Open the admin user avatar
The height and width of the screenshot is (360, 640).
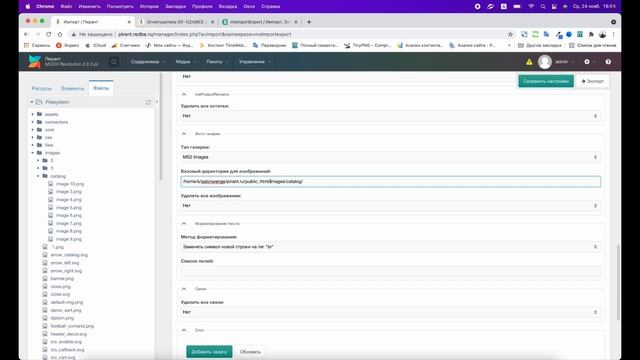tap(544, 62)
